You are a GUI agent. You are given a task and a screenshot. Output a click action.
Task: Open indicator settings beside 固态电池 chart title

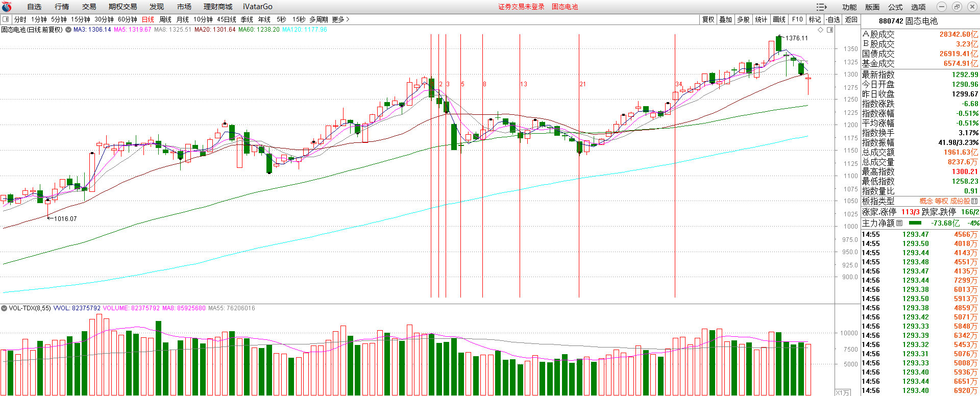tap(68, 30)
